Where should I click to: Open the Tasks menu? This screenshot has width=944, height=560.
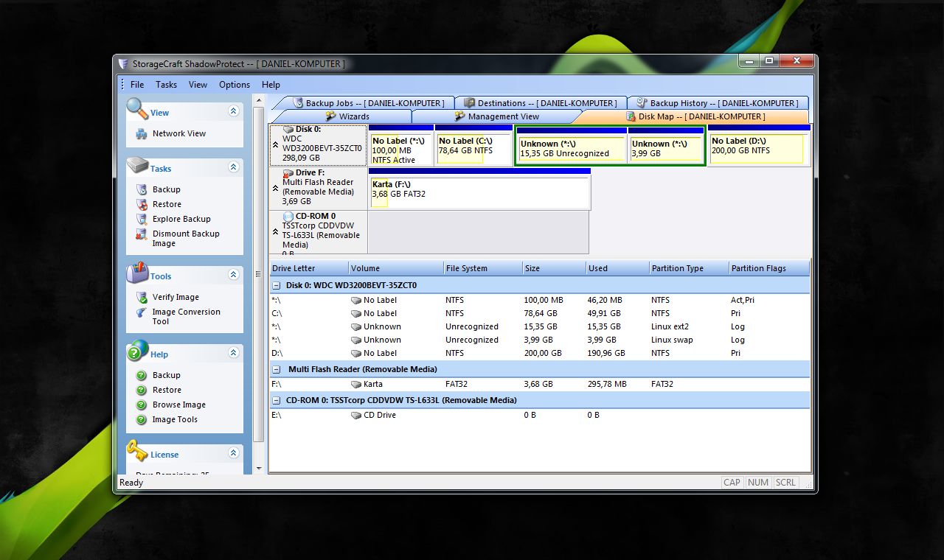click(166, 85)
